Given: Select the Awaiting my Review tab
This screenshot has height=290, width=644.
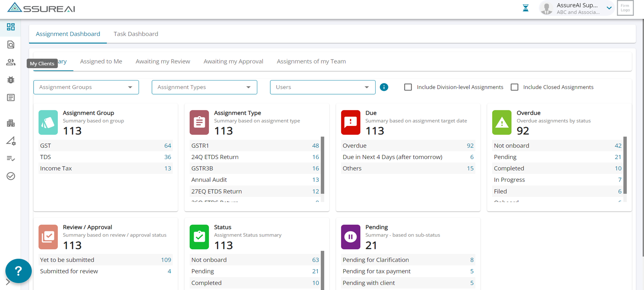Looking at the screenshot, I should (163, 61).
